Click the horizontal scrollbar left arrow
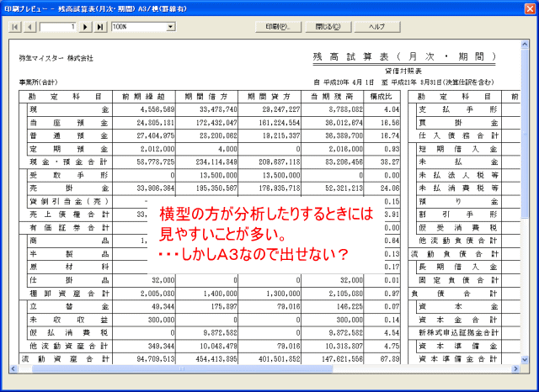This screenshot has height=392, width=539. pyautogui.click(x=13, y=368)
